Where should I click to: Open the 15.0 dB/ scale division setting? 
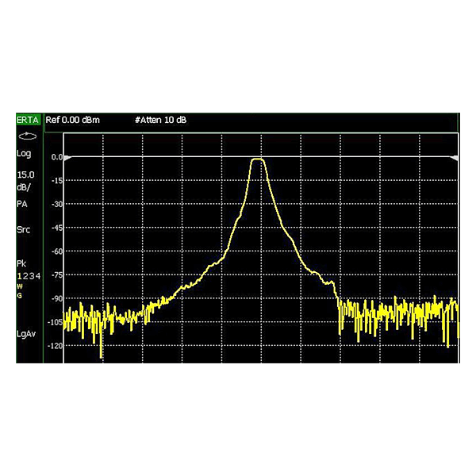[x=25, y=181]
